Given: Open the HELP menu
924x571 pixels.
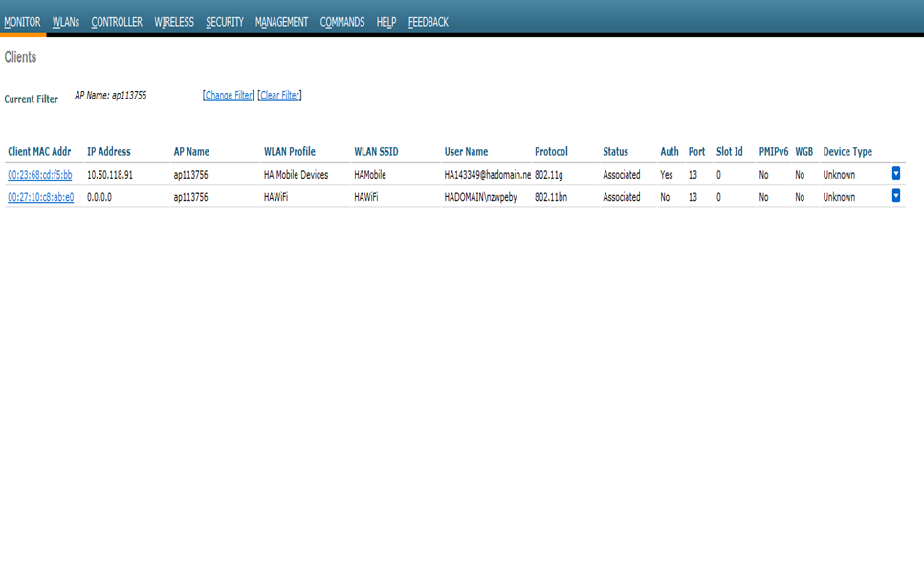Looking at the screenshot, I should pyautogui.click(x=386, y=22).
